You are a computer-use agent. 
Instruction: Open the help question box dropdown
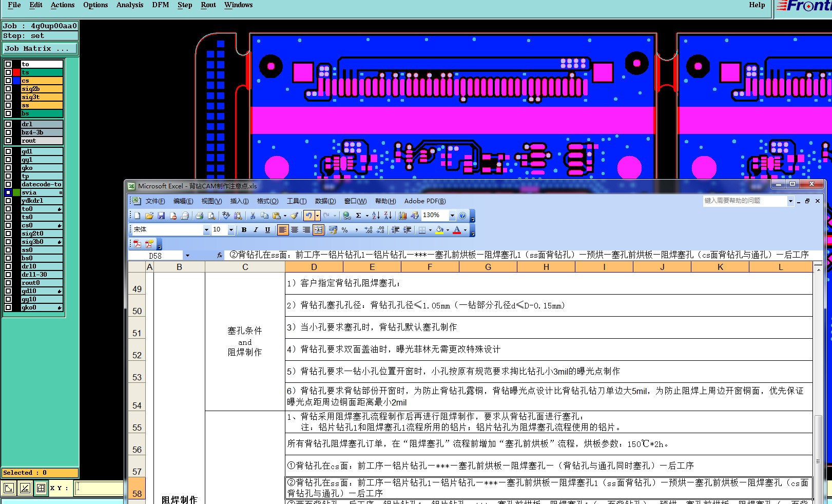(790, 201)
